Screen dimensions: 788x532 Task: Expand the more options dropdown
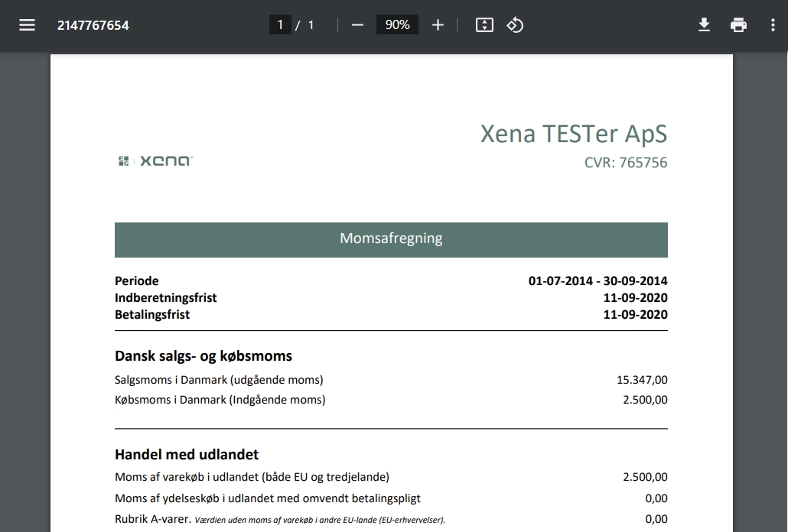click(773, 24)
